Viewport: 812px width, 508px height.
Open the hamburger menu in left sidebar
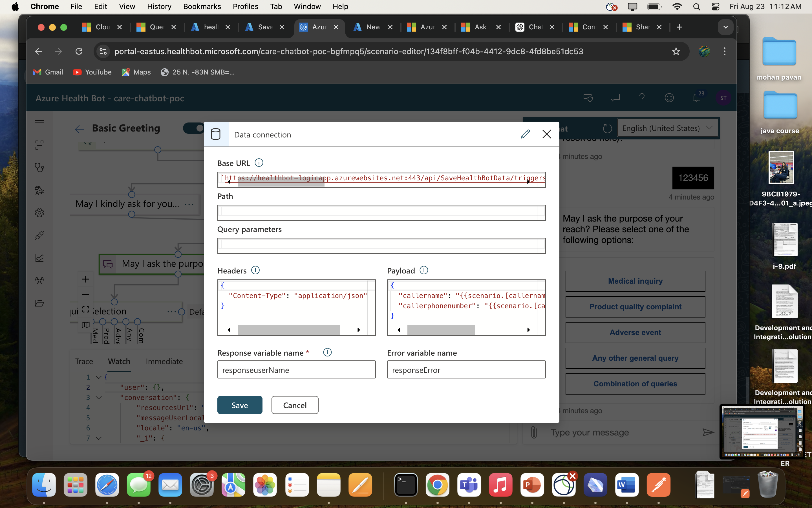click(x=39, y=123)
